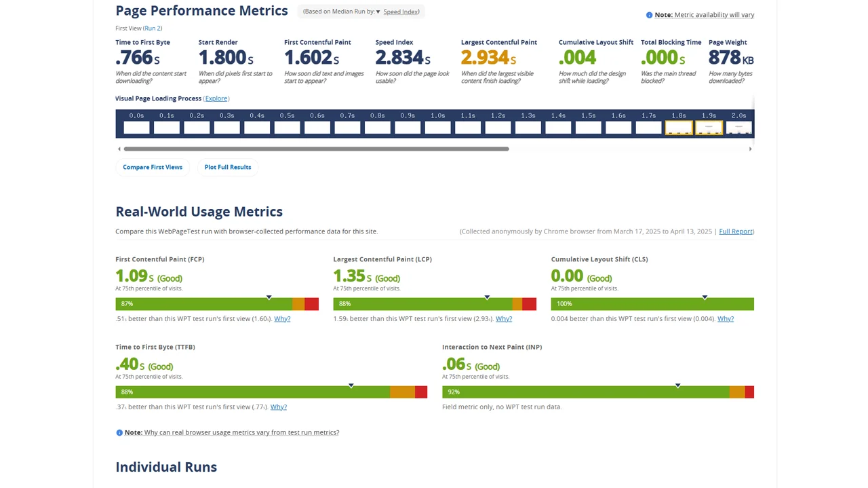
Task: Click the Compare First Views button
Action: [x=153, y=167]
